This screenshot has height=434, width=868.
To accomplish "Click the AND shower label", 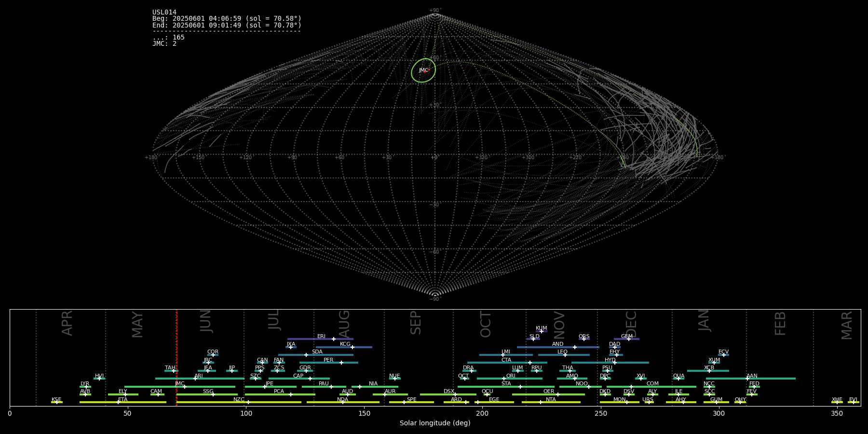I will (558, 344).
